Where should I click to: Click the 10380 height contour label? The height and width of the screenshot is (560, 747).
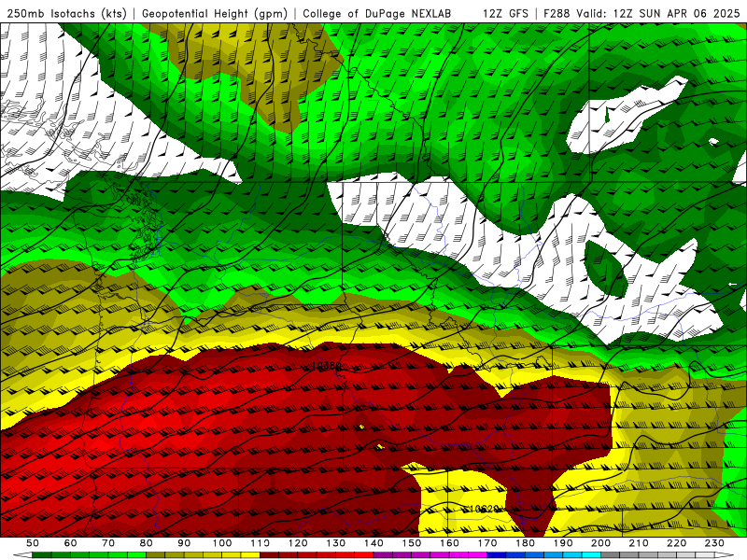[x=326, y=365]
